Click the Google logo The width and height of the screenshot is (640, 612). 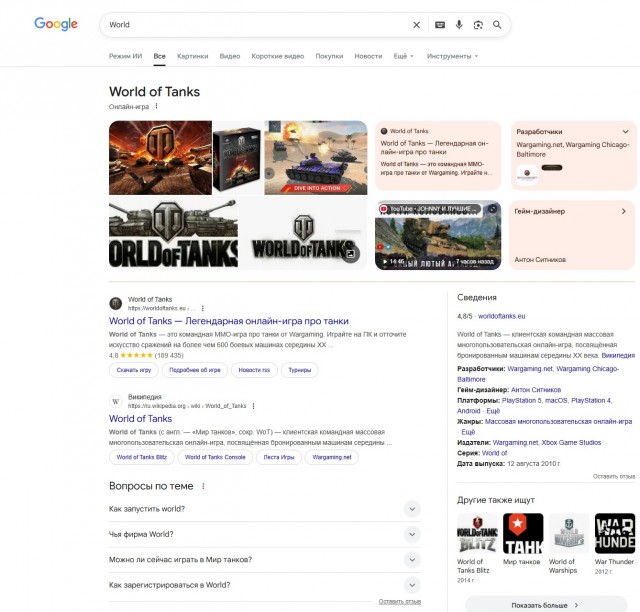56,24
